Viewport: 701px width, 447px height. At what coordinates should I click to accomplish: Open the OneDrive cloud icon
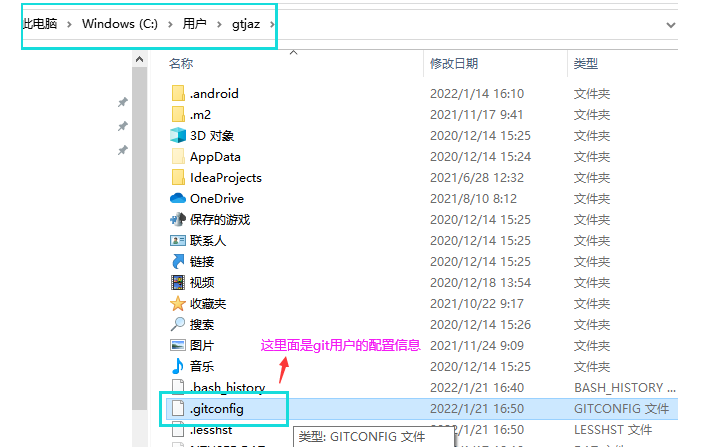(x=178, y=198)
